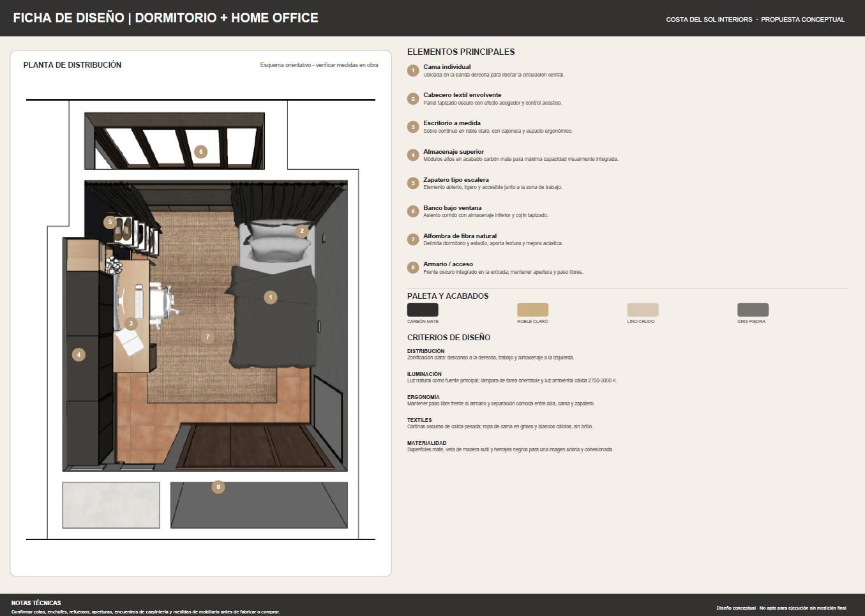Screen dimensions: 865x616
Task: Click the 'ERGONOMÍA' criterion label
Action: [423, 397]
